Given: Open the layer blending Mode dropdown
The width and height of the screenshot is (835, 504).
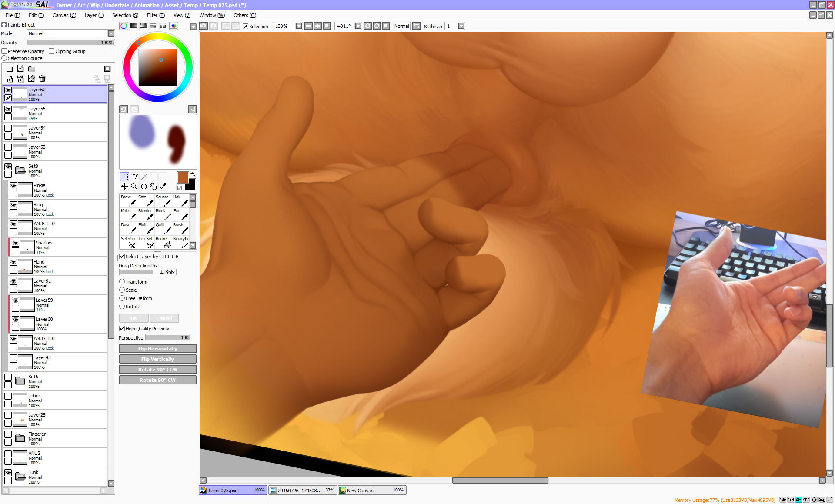Looking at the screenshot, I should [x=111, y=33].
